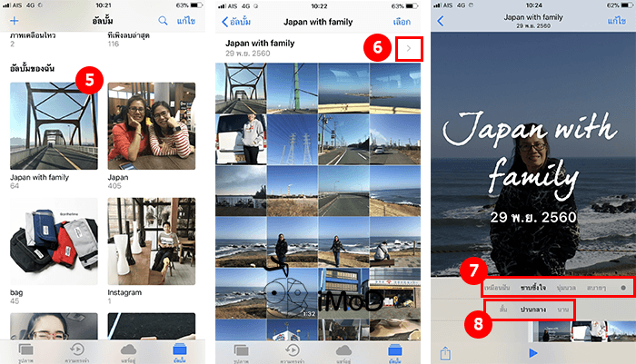Screen dimensions: 636x364
Task: Select เหมือนฝัน mood option
Action: pyautogui.click(x=497, y=288)
